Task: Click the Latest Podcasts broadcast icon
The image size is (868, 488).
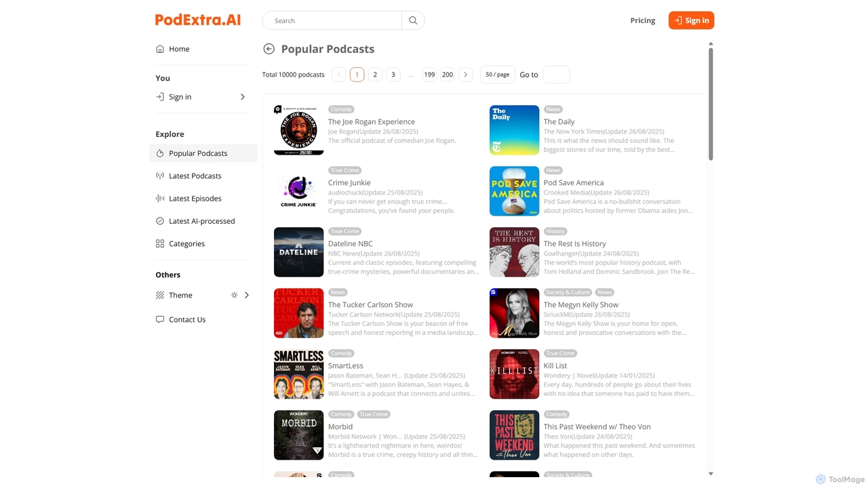Action: pyautogui.click(x=160, y=176)
